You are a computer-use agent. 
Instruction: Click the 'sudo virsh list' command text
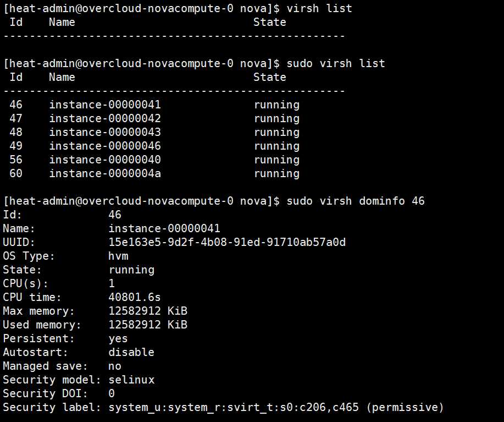click(x=336, y=63)
